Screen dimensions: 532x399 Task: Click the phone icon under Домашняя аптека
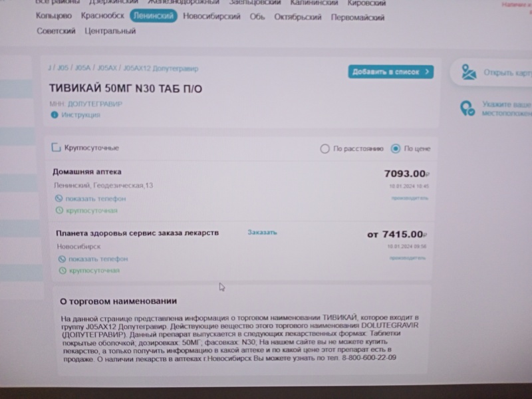point(59,198)
